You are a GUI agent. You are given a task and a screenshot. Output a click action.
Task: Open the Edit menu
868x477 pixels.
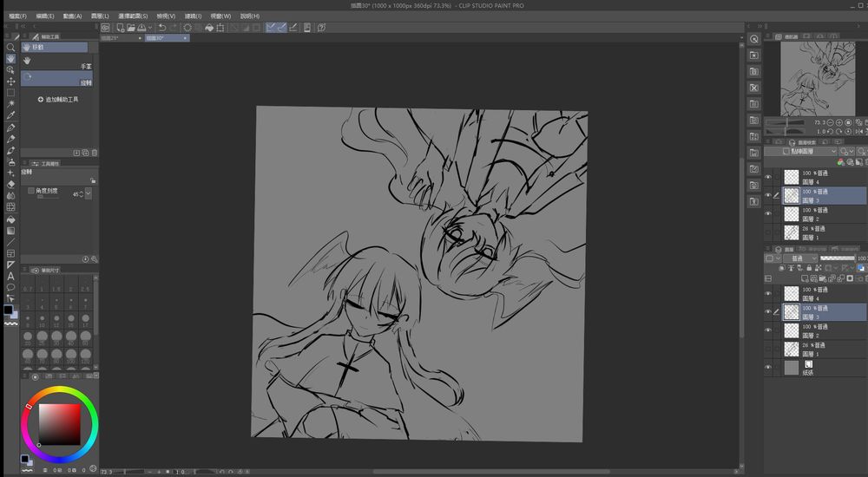45,16
